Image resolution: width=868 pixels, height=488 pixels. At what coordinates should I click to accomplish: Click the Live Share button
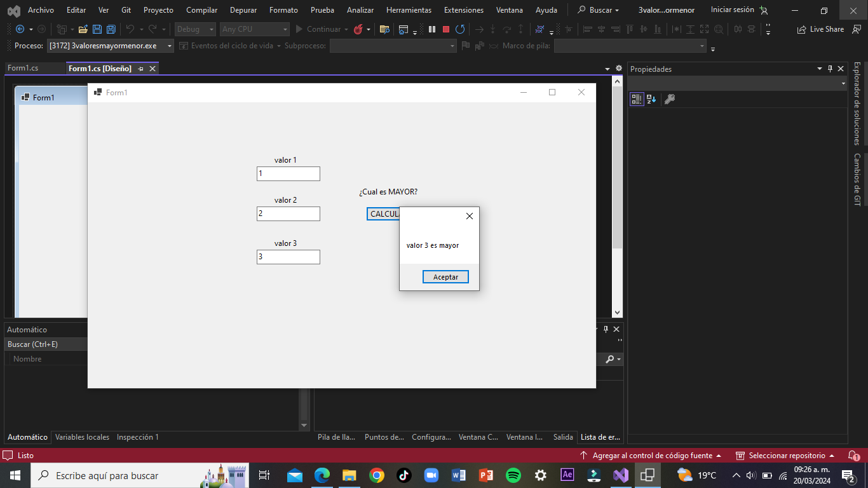click(x=821, y=29)
